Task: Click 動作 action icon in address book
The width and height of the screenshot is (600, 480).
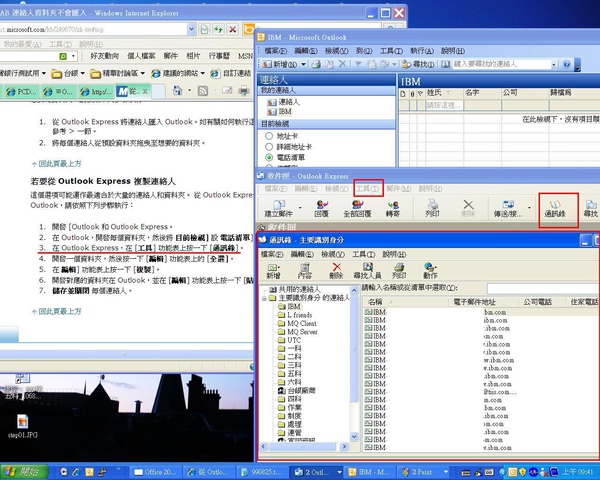Action: [x=430, y=271]
